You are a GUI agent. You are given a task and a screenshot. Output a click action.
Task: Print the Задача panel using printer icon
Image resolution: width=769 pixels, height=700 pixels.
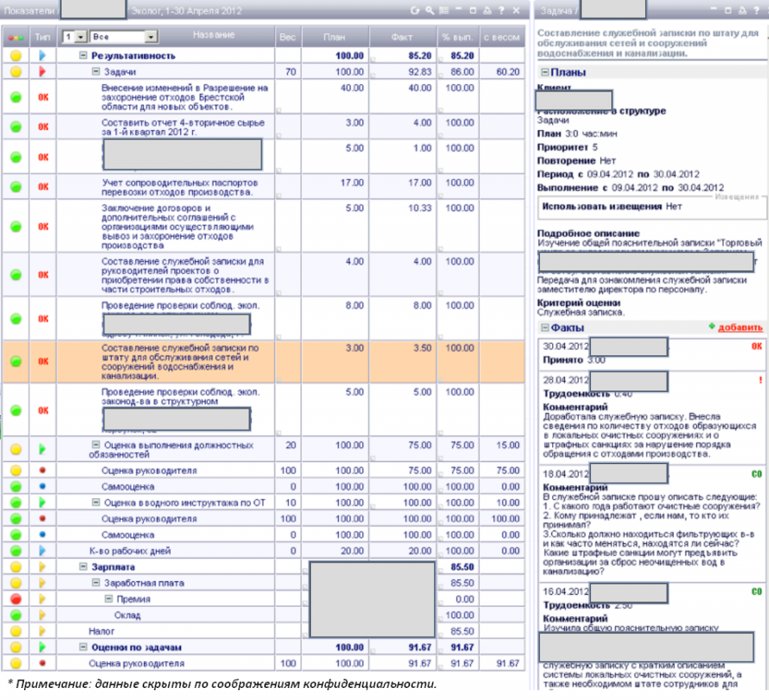click(x=742, y=11)
